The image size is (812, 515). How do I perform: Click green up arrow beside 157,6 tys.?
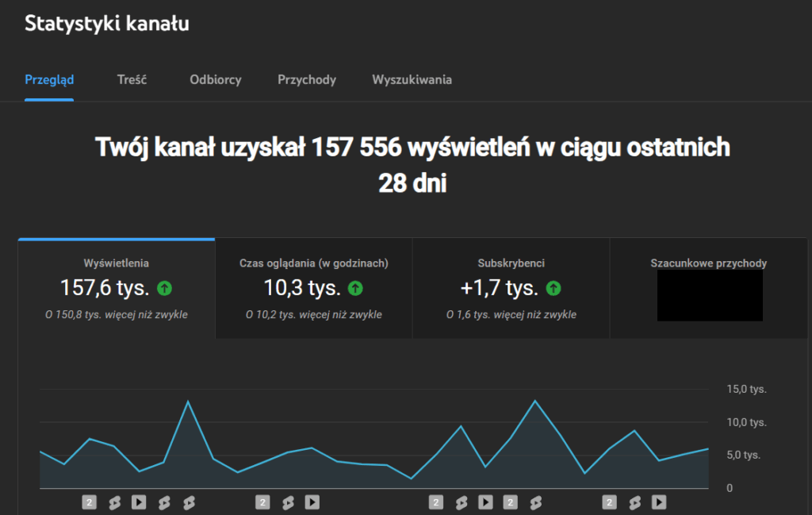[x=164, y=288]
